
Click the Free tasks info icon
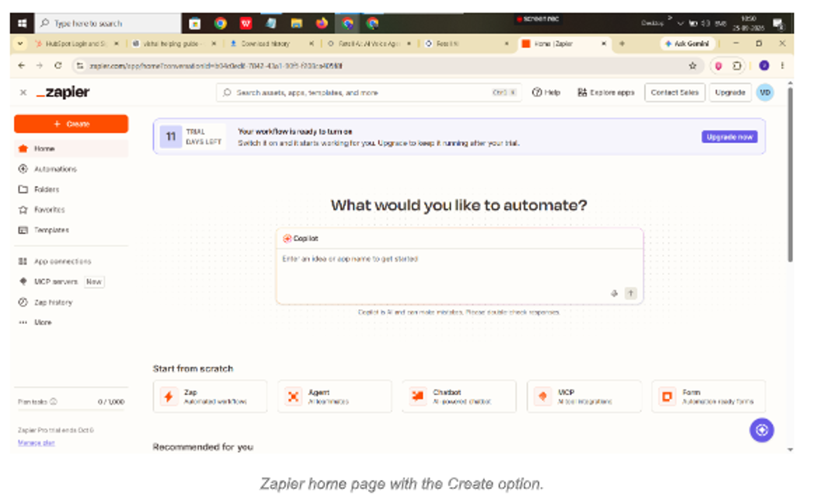point(54,401)
